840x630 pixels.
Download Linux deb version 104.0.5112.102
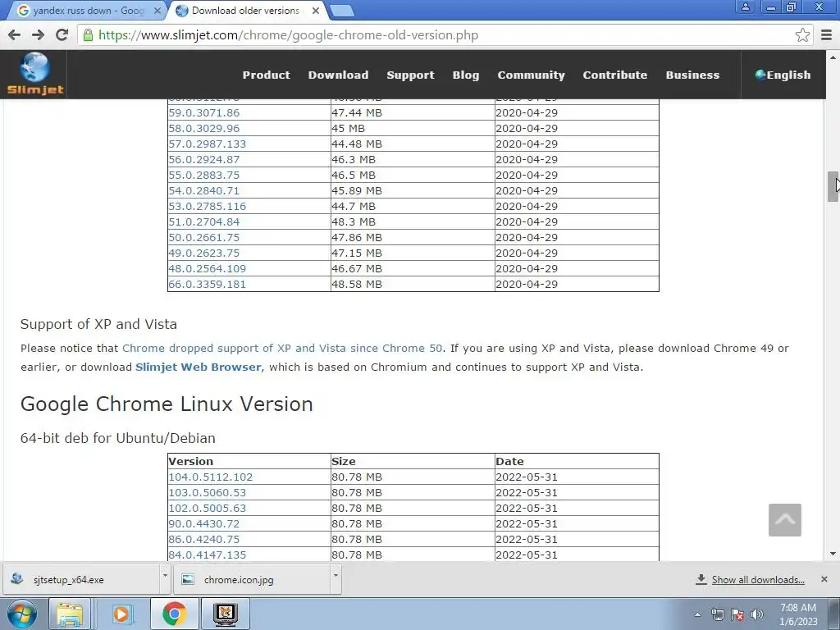pos(211,477)
